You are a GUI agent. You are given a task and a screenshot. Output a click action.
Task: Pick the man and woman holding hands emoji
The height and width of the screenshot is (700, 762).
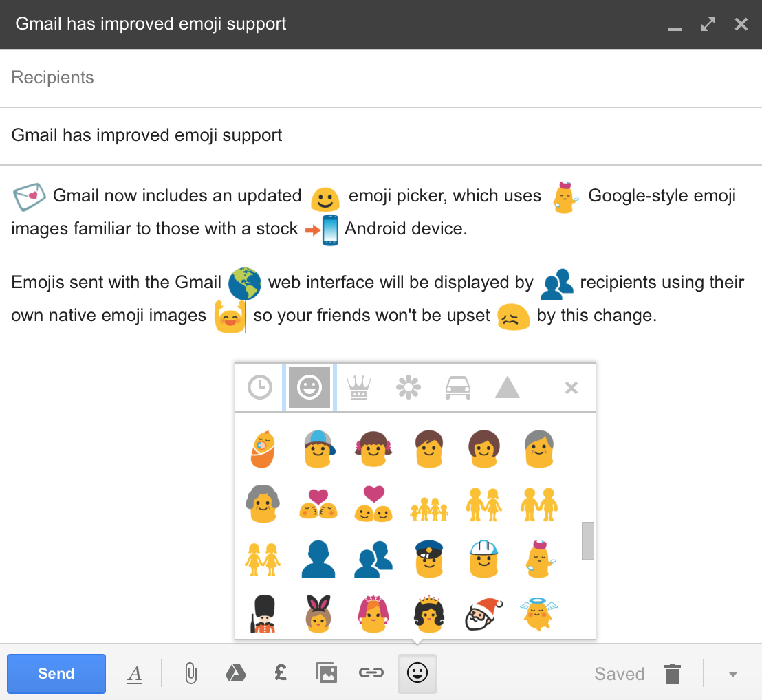[484, 505]
